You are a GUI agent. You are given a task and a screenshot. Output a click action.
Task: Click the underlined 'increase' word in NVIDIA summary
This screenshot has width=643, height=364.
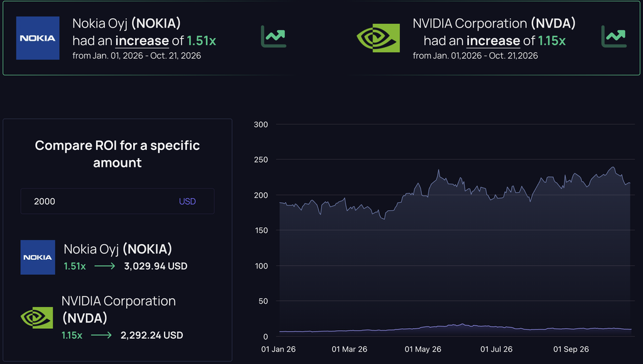[494, 41]
